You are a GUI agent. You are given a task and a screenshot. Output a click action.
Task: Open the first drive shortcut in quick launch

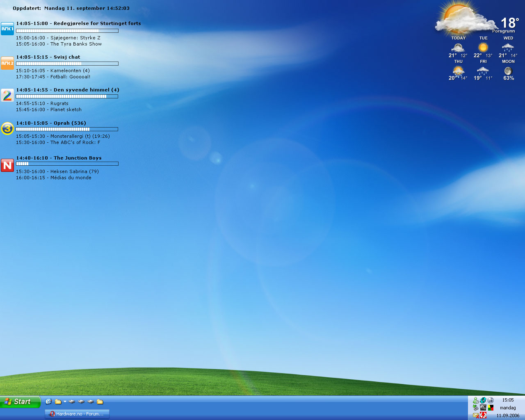(72, 402)
